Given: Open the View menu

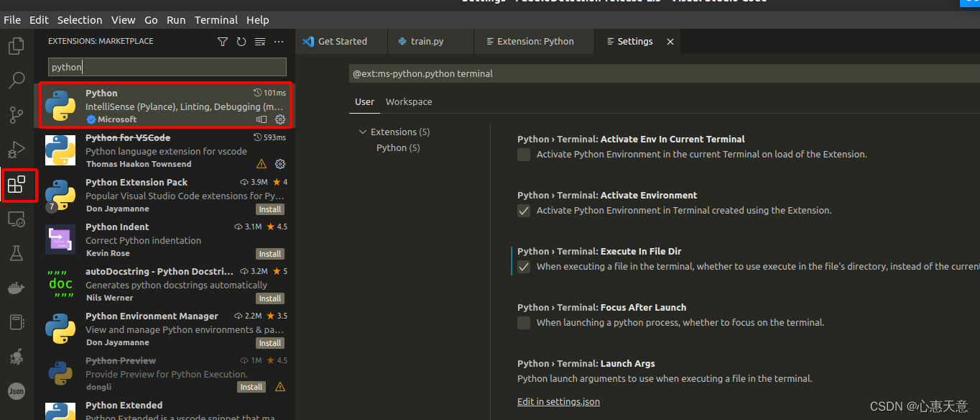Looking at the screenshot, I should click(123, 20).
